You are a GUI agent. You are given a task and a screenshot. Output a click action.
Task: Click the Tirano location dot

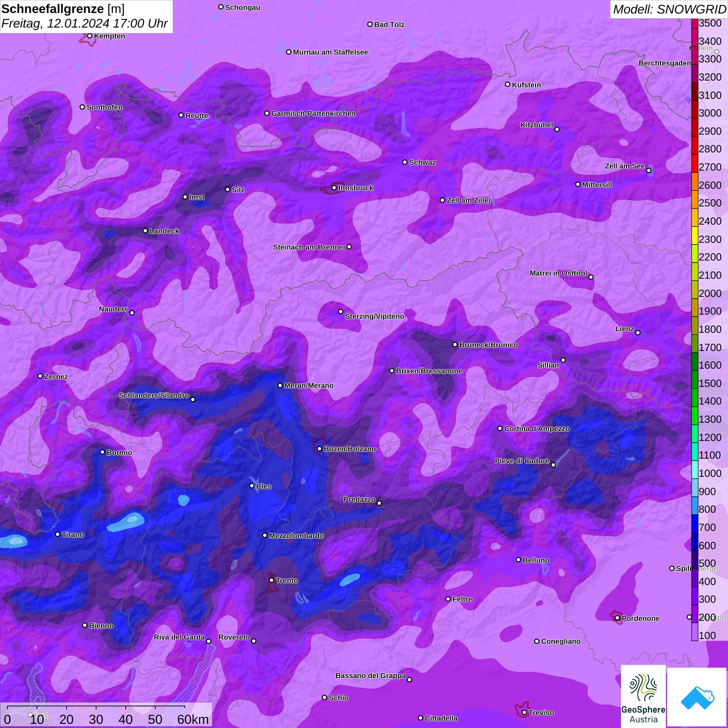point(58,535)
